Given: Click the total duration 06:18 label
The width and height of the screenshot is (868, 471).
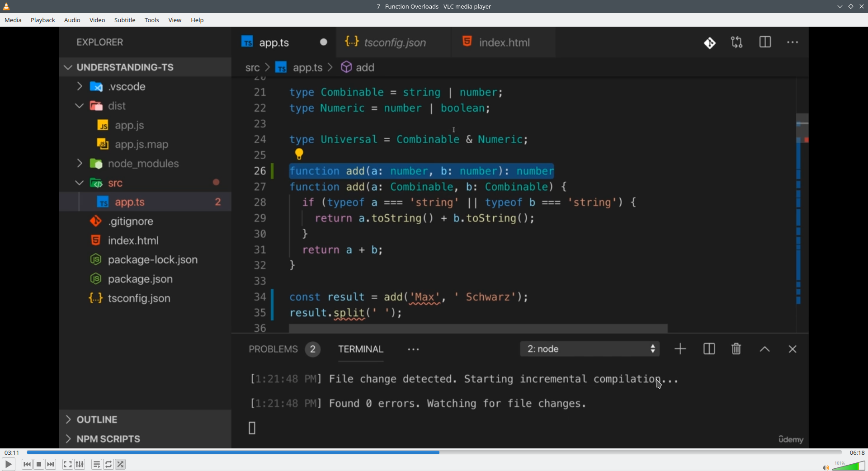Looking at the screenshot, I should 857,452.
